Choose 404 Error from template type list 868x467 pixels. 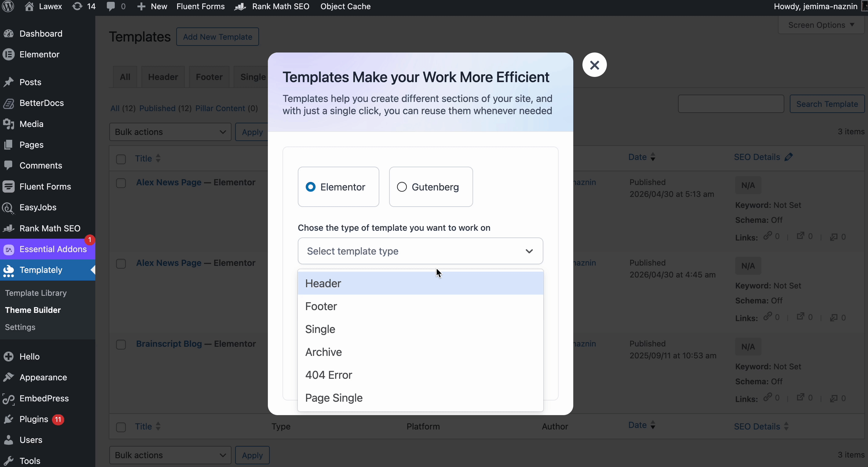[x=420, y=375]
